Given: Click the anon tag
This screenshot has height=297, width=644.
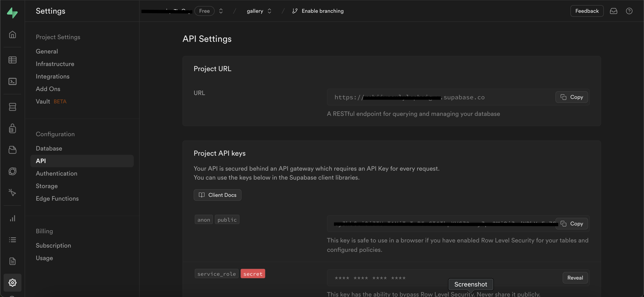Looking at the screenshot, I should (x=204, y=219).
